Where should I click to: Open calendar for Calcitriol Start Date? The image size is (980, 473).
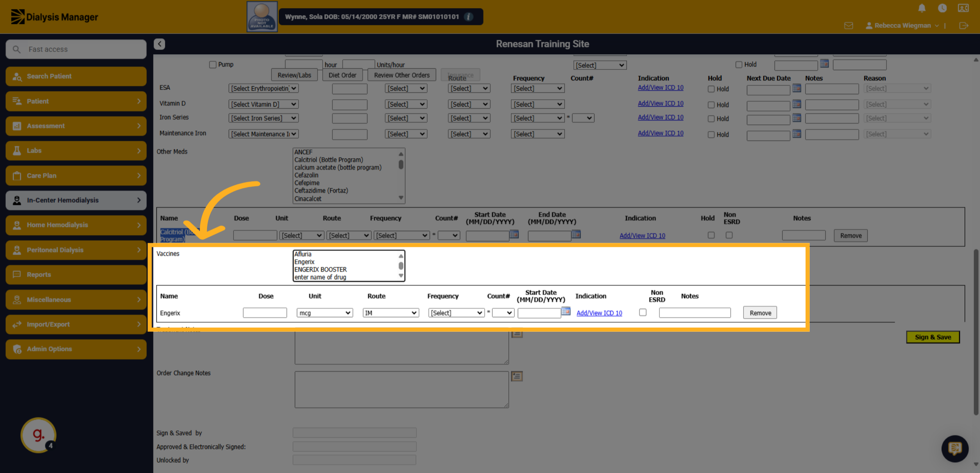point(514,234)
